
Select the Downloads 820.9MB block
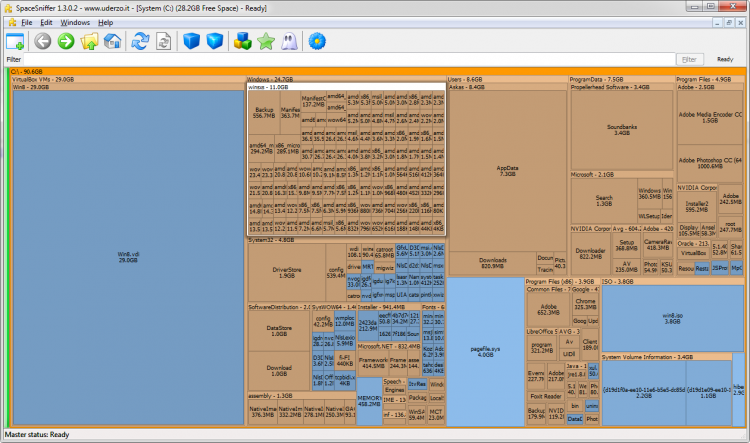point(493,263)
